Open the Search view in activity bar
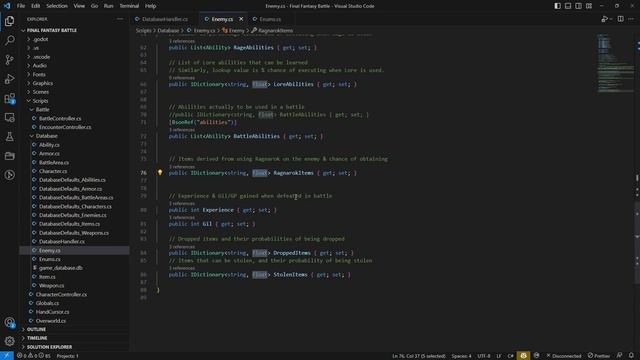The width and height of the screenshot is (640, 360). click(x=9, y=40)
